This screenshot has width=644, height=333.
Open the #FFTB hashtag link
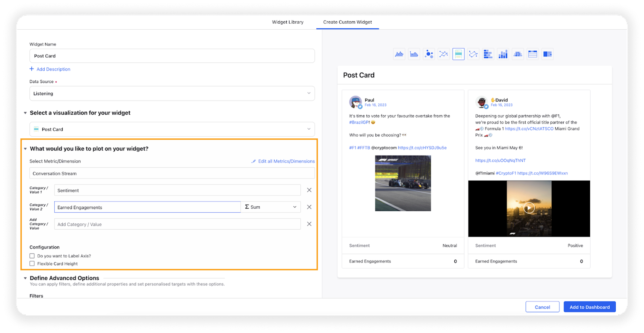coord(364,148)
